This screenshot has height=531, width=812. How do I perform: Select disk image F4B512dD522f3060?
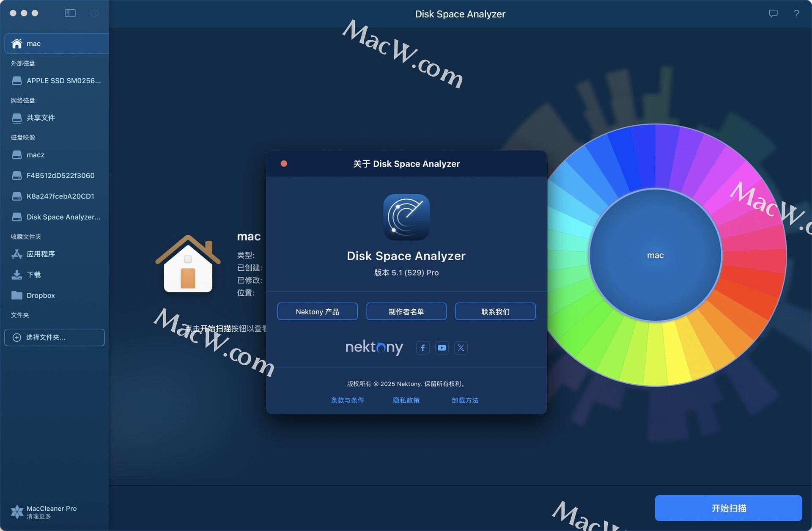(x=57, y=176)
